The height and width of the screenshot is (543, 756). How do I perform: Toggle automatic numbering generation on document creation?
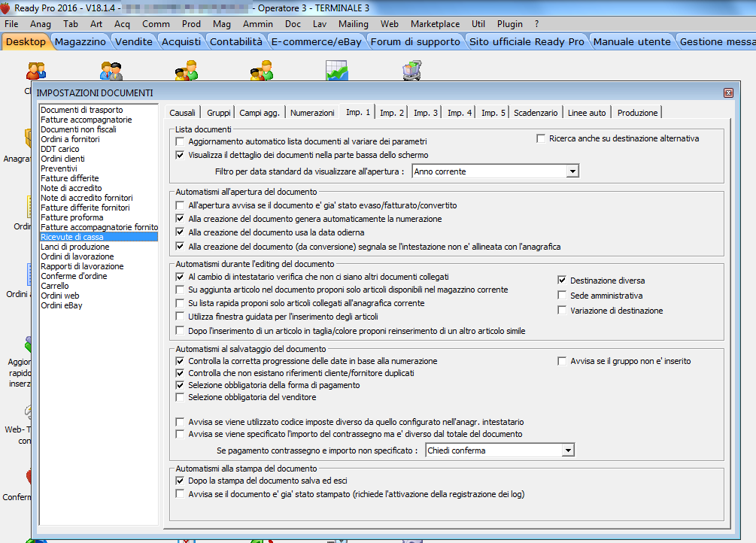180,219
